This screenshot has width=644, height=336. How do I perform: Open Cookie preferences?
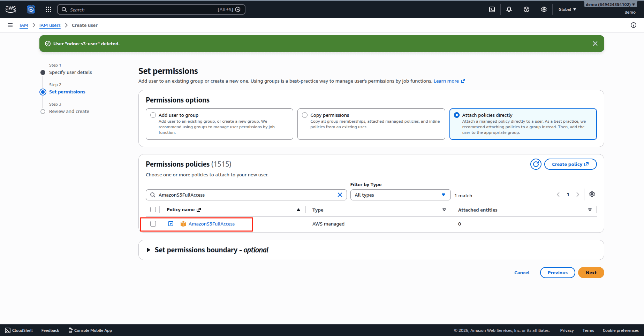click(621, 330)
